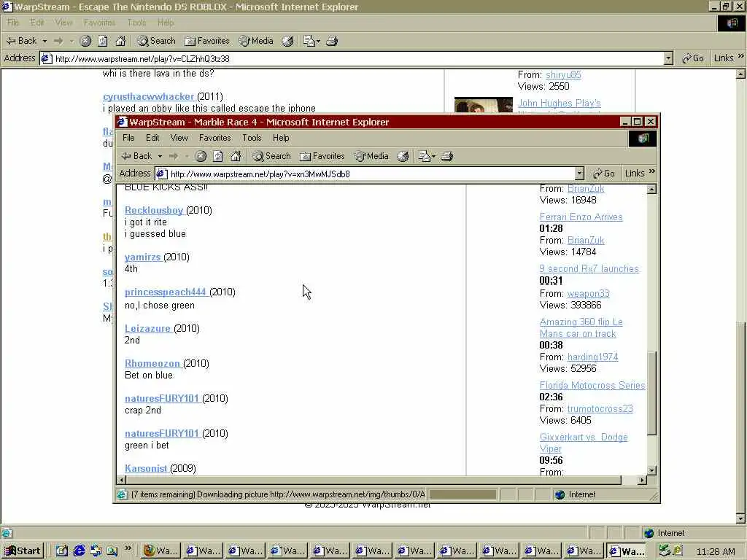Click History icon in Escape Nintendo DS window
Screen dimensions: 747x560
tap(287, 41)
